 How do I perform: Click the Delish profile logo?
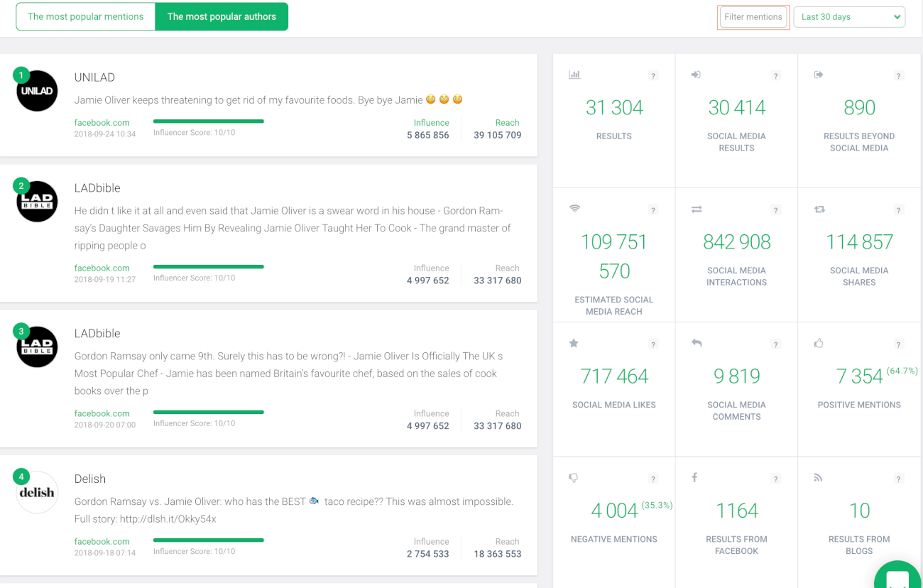(37, 492)
